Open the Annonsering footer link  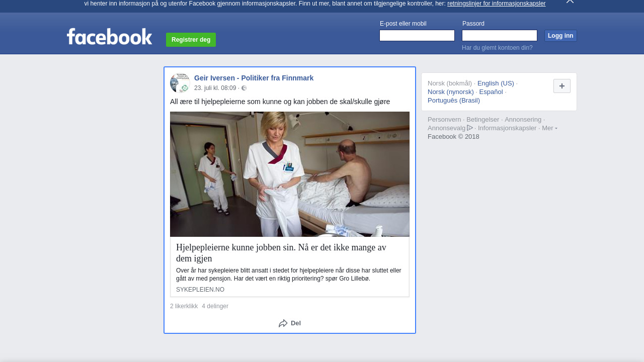pyautogui.click(x=523, y=120)
